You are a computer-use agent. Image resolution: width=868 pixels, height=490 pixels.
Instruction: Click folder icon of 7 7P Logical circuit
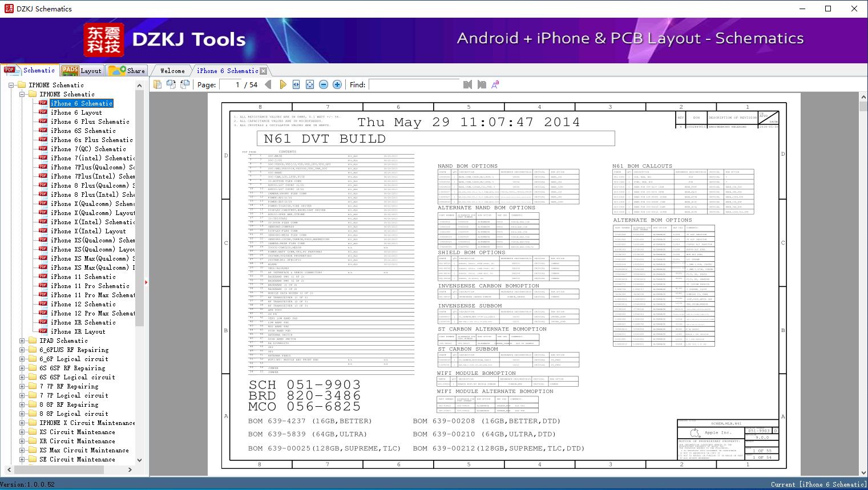point(33,395)
